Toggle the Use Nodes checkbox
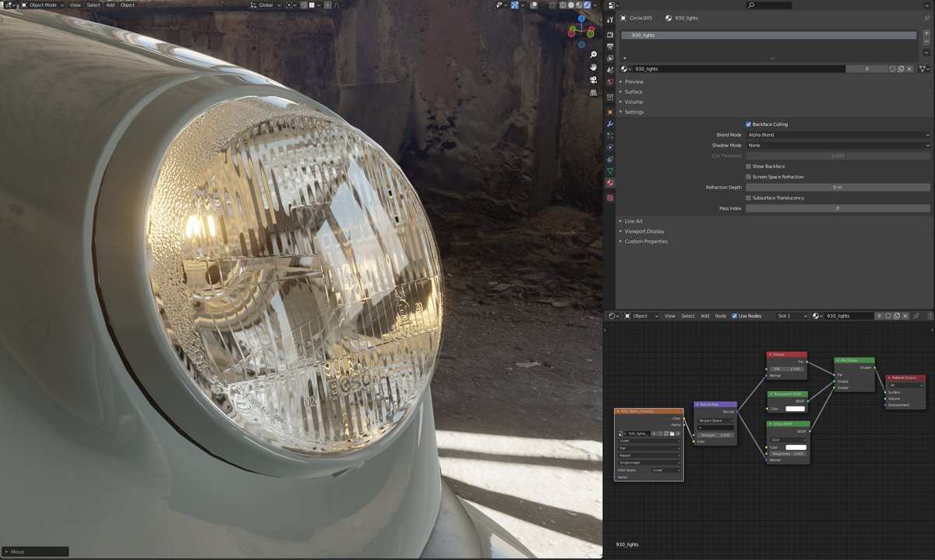 click(734, 315)
